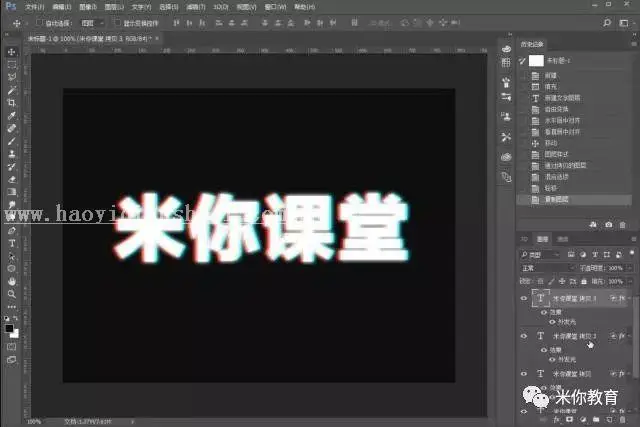Select 自由变换 history state
The height and width of the screenshot is (427, 640).
pos(574,109)
